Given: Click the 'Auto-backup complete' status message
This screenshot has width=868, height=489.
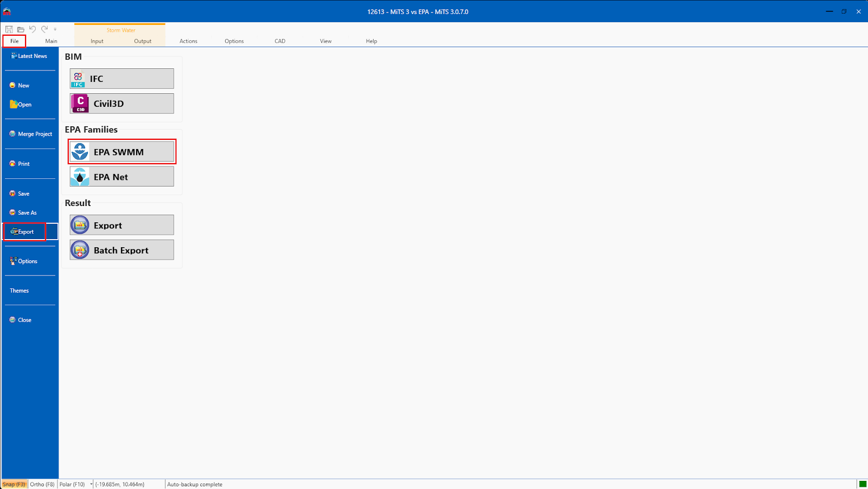Looking at the screenshot, I should [195, 484].
